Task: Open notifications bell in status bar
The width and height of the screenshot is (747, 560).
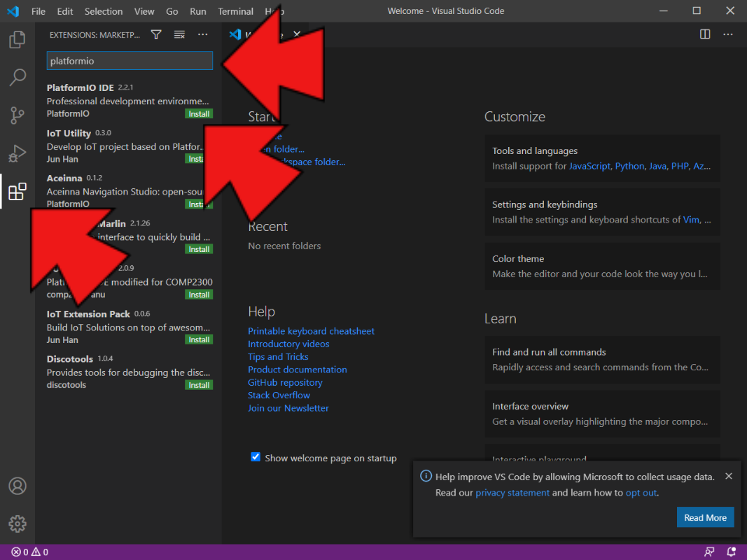Action: click(x=732, y=552)
